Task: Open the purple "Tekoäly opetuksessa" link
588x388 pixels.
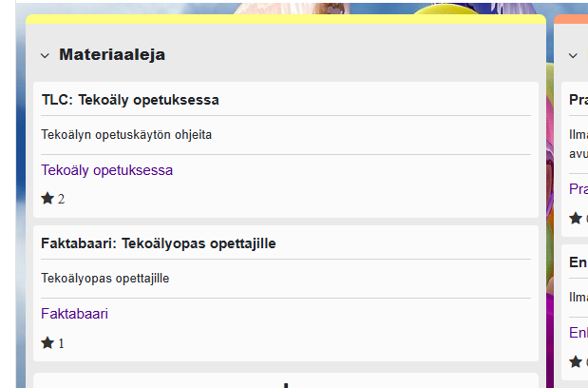Action: click(x=106, y=170)
